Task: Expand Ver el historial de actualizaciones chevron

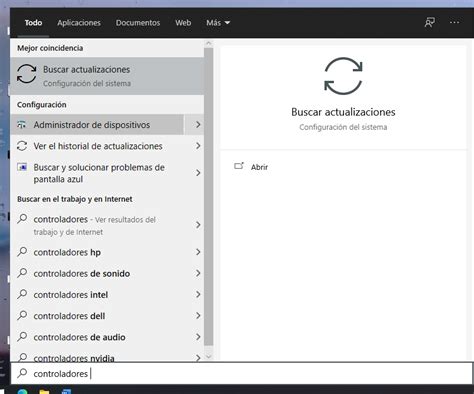Action: point(198,146)
